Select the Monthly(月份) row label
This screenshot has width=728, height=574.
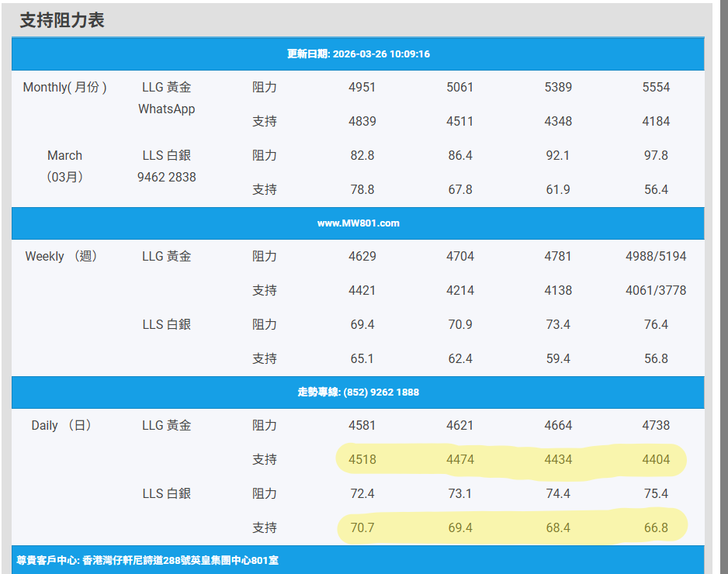coord(65,88)
